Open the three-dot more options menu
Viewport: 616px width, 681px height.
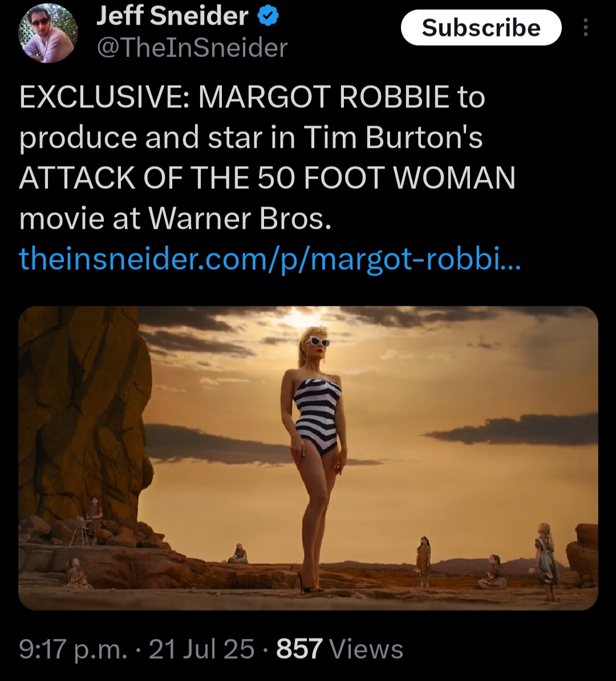coord(585,27)
